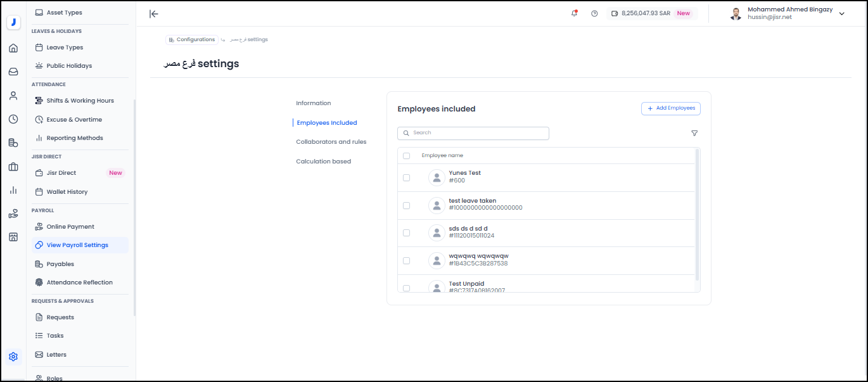
Task: Open the filter funnel beside employee search
Action: coord(694,133)
